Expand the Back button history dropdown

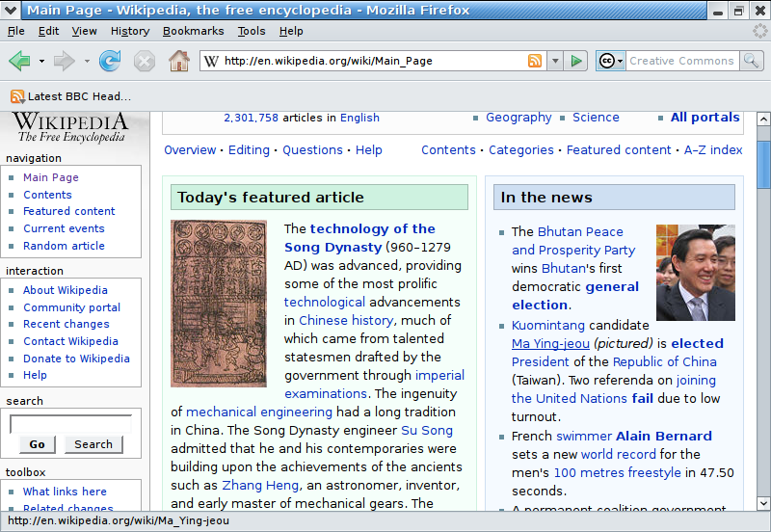pyautogui.click(x=41, y=61)
